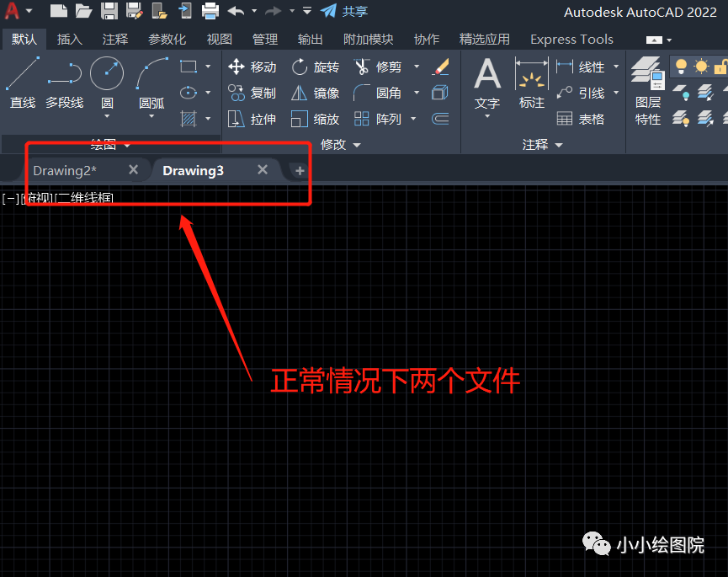Toggle layer on/off lightbulb icon
Image resolution: width=728 pixels, height=577 pixels.
coord(681,67)
